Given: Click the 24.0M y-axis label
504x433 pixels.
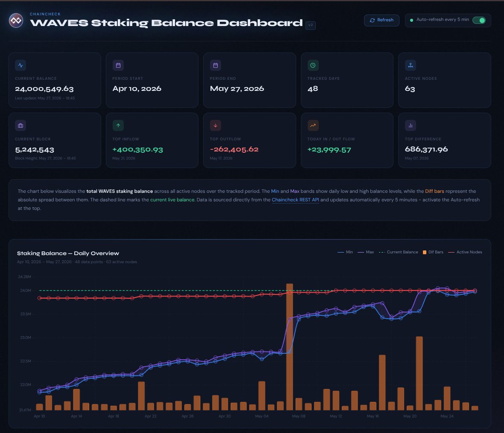Looking at the screenshot, I should click(x=26, y=291).
